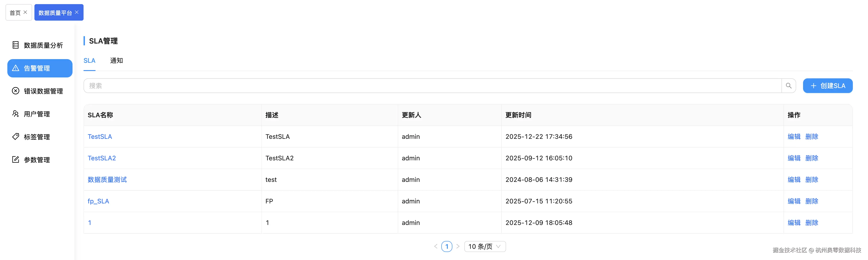Click the tag management label icon
Screen dimensions: 868x260
(x=16, y=137)
